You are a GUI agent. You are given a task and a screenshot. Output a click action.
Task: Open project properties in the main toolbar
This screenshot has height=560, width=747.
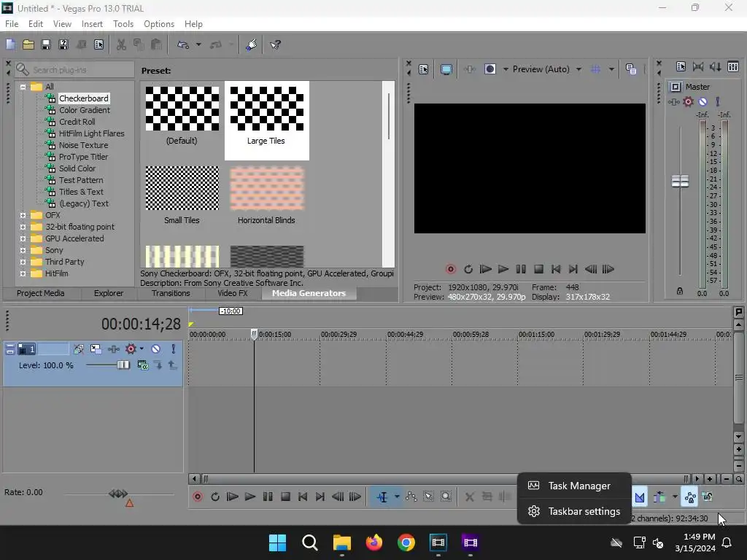tap(98, 44)
